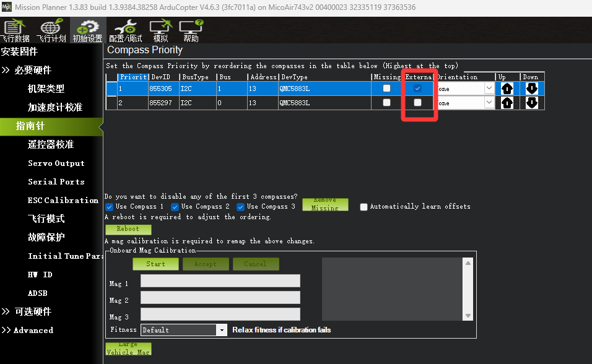Uncheck External for compass 855305

pos(417,88)
